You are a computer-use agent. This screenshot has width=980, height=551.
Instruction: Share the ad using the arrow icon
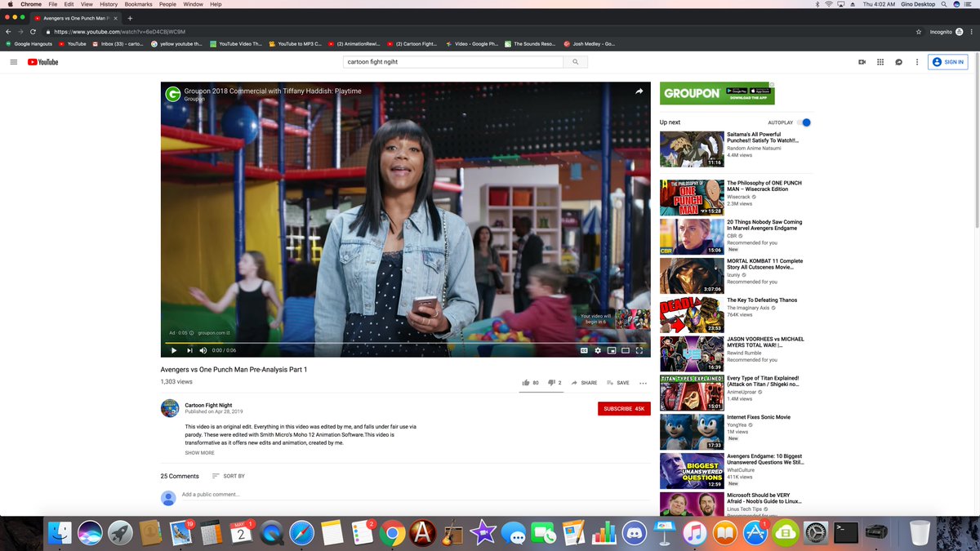click(639, 92)
